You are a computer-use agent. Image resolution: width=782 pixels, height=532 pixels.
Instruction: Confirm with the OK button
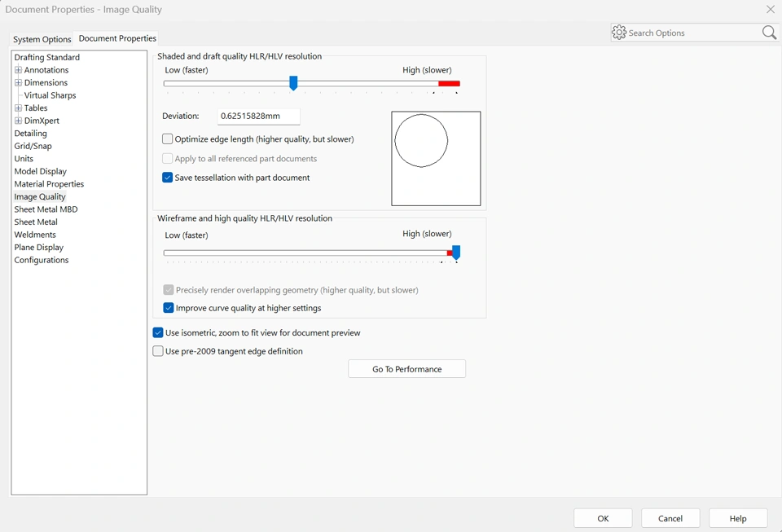coord(603,518)
